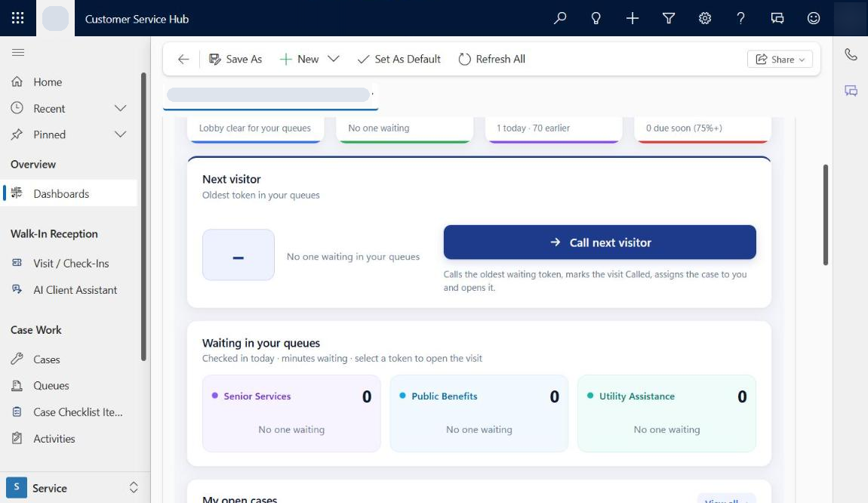
Task: Click 'No one waiting in your queues' text
Action: pyautogui.click(x=353, y=257)
